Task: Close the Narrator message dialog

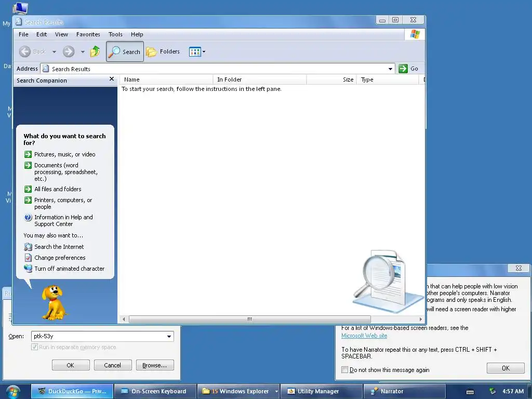Action: click(518, 268)
